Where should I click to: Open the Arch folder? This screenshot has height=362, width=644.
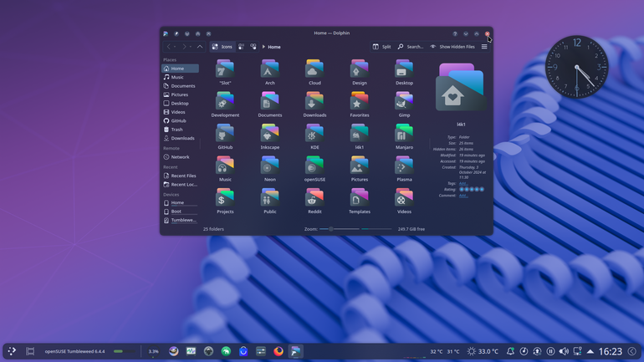pyautogui.click(x=270, y=72)
